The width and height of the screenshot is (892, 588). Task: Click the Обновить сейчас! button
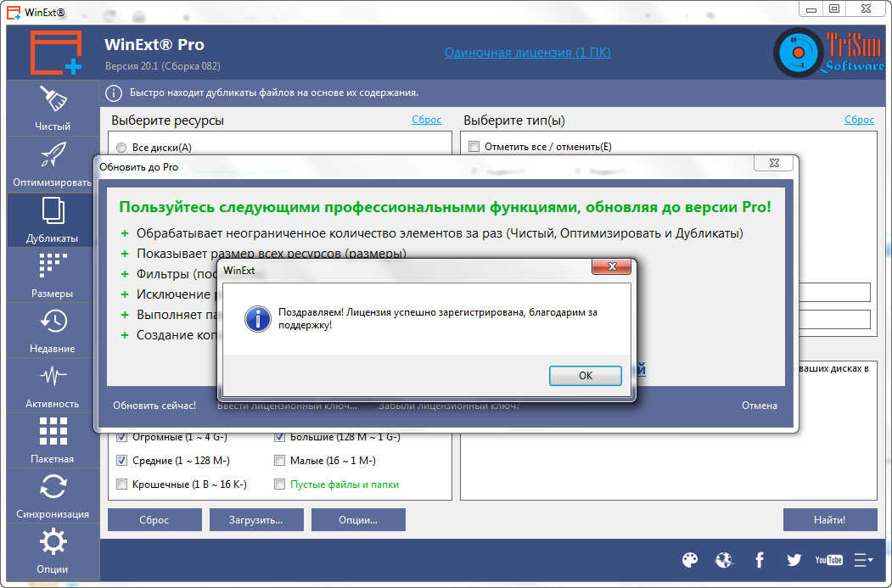point(154,406)
